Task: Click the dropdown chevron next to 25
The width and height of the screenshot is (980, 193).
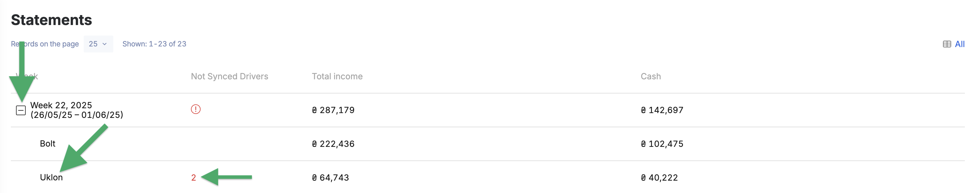Action: (x=105, y=44)
